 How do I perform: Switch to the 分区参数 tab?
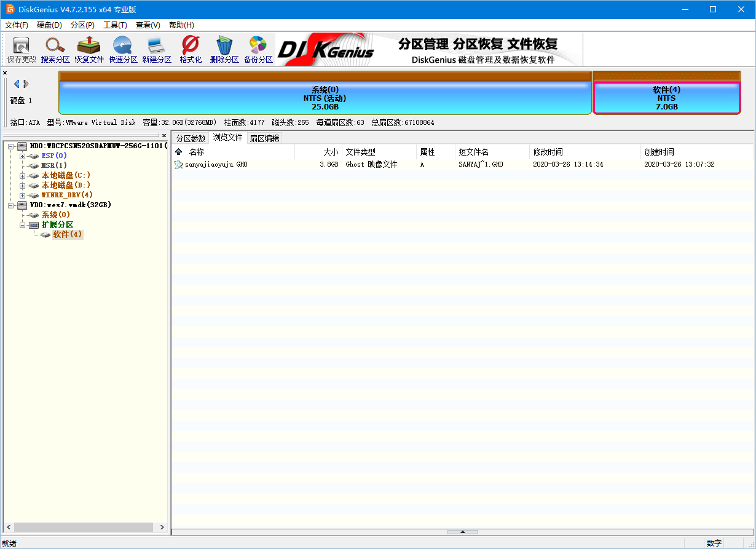click(x=191, y=138)
